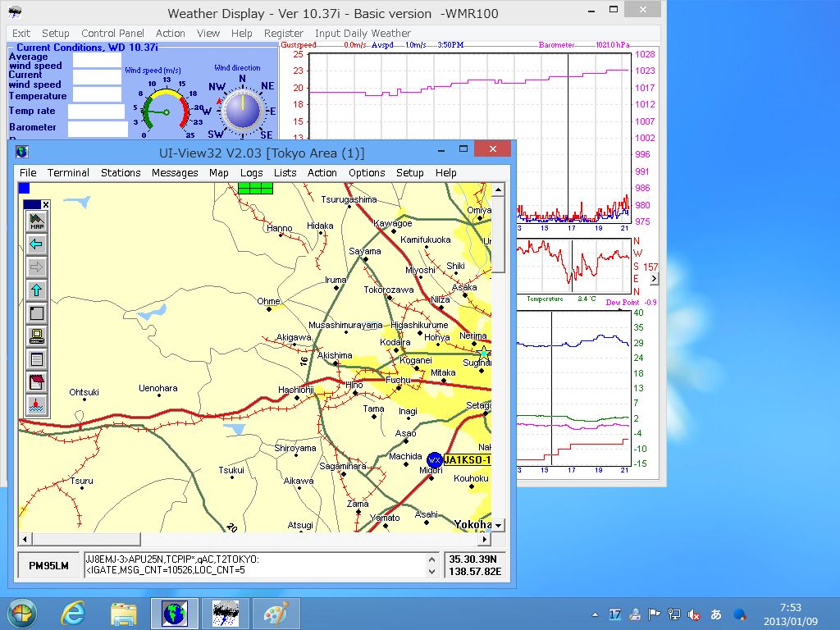Click the cyan left arrow toolbar icon

pyautogui.click(x=37, y=244)
